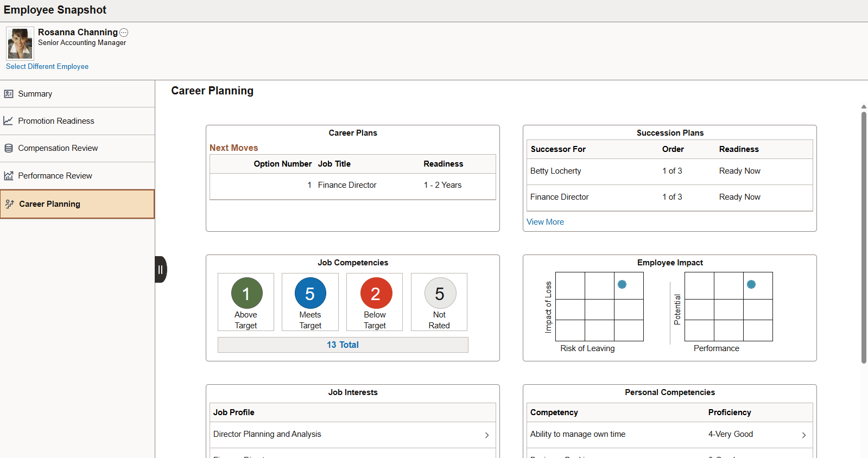This screenshot has height=458, width=868.
Task: Click Betty Locherty successor row
Action: (x=670, y=171)
